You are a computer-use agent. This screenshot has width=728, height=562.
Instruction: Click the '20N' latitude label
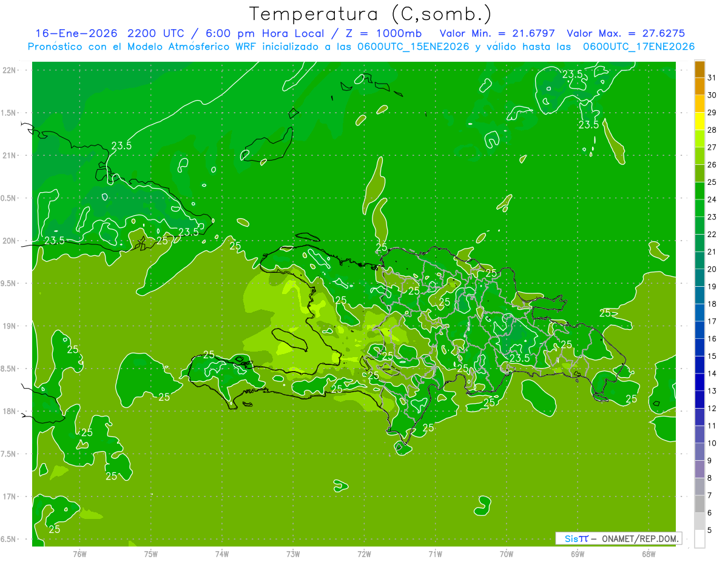[x=9, y=241]
